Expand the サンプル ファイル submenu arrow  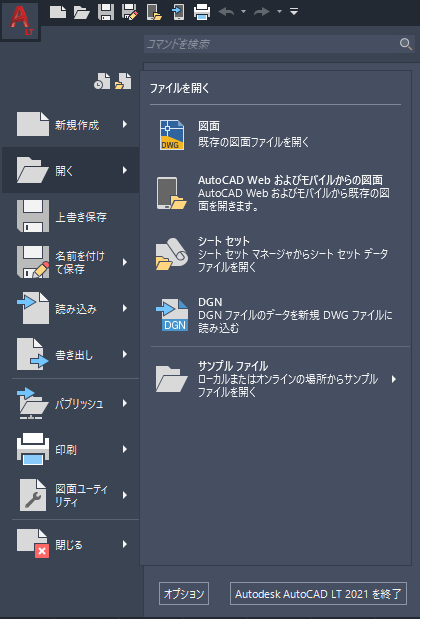pos(394,379)
